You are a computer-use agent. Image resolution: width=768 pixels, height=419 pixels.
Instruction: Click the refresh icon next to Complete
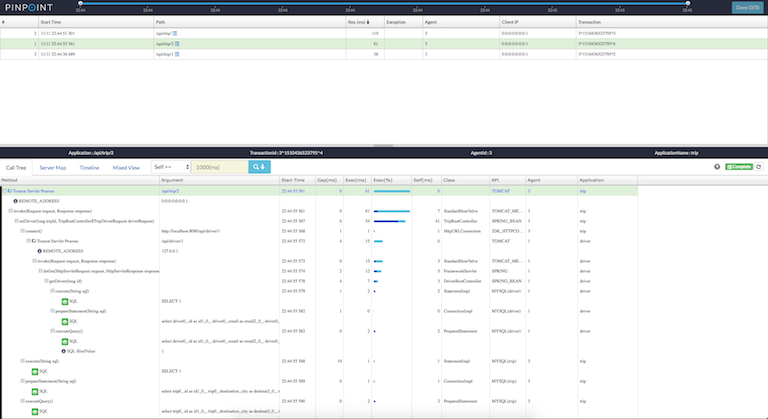(x=759, y=167)
